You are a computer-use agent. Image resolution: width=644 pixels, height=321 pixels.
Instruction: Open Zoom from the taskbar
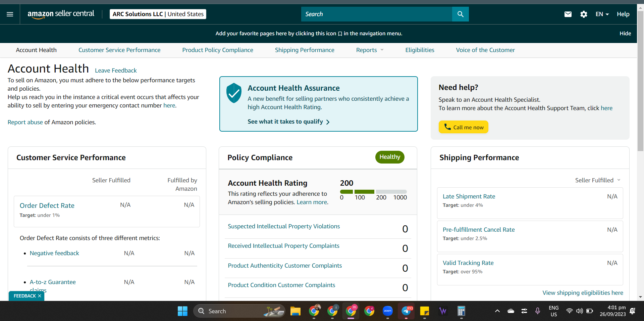click(x=388, y=311)
